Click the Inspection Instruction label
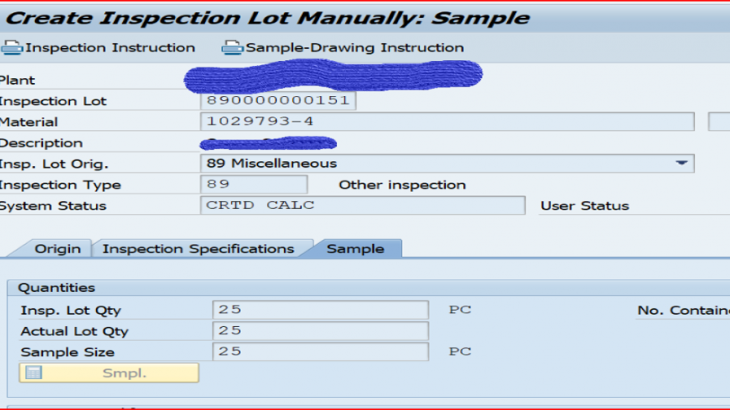730x410 pixels. coord(110,47)
